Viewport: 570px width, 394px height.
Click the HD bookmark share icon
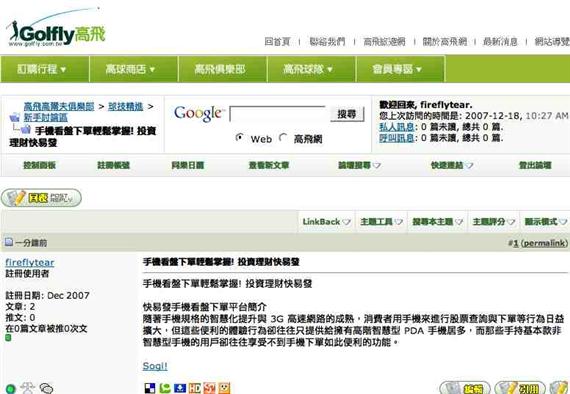click(x=194, y=388)
